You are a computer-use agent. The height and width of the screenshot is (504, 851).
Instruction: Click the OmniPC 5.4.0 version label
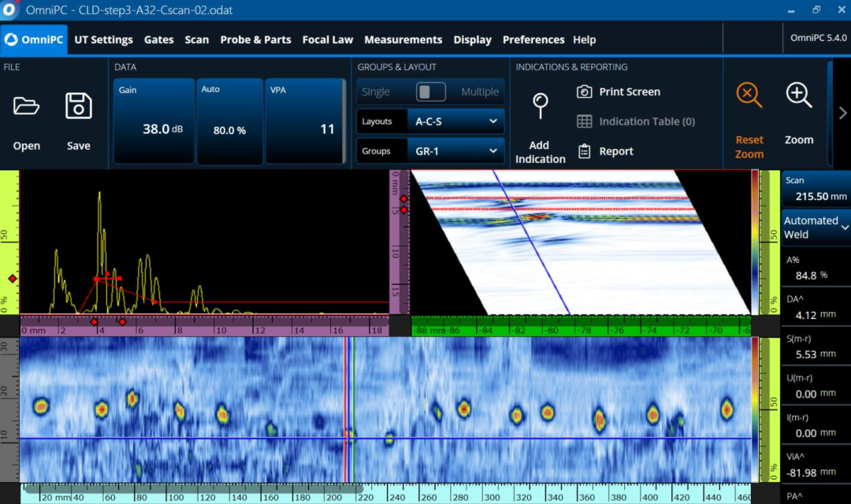pyautogui.click(x=818, y=38)
